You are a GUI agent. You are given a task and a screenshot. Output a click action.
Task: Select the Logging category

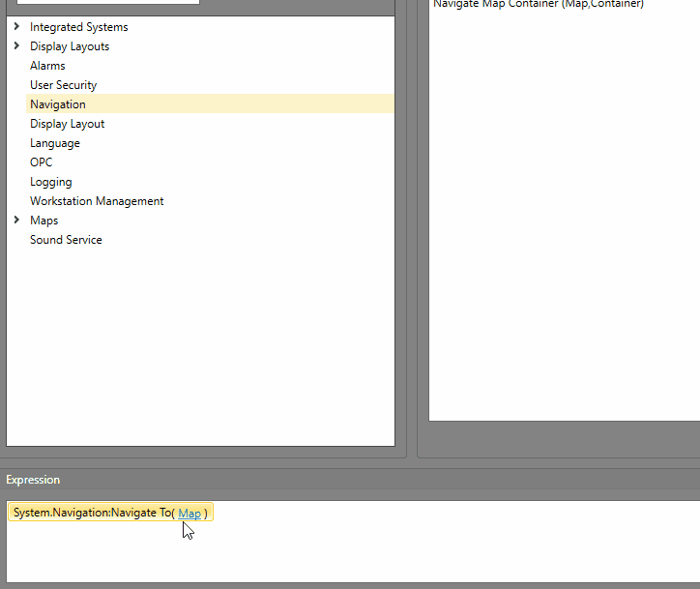pos(51,182)
